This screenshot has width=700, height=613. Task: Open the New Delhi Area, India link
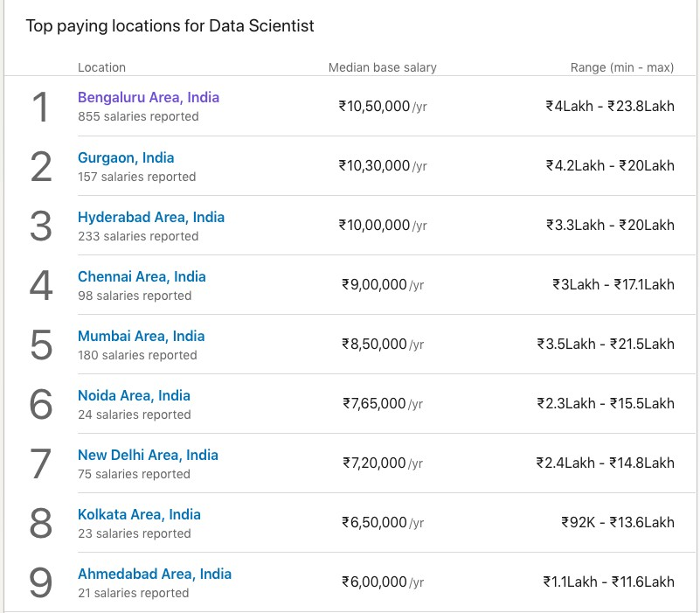click(148, 455)
